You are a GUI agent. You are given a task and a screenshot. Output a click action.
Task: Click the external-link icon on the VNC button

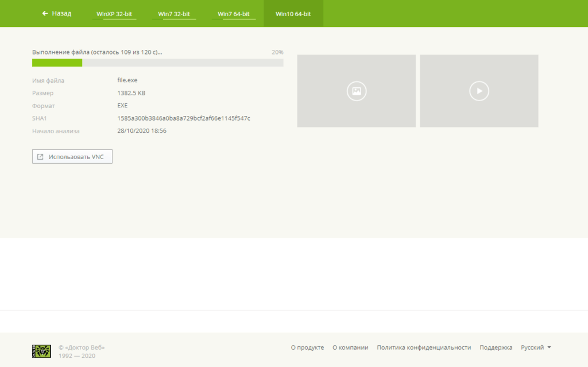click(x=40, y=157)
